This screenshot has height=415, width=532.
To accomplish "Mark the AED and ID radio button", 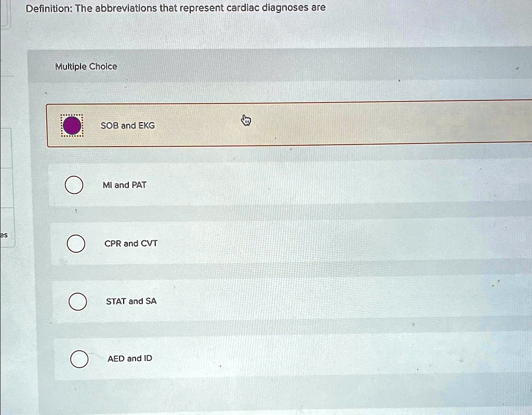I will click(x=79, y=359).
